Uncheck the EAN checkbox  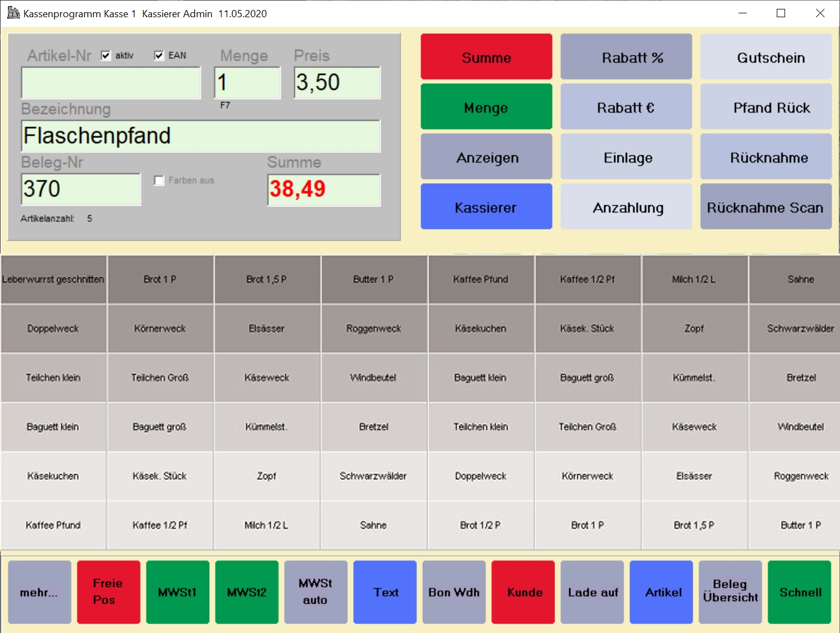tap(159, 55)
